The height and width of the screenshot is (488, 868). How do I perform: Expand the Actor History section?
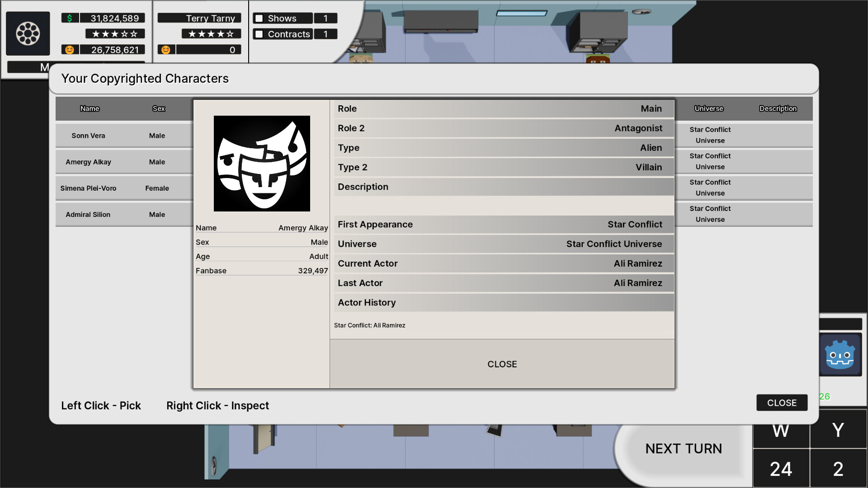pos(502,302)
